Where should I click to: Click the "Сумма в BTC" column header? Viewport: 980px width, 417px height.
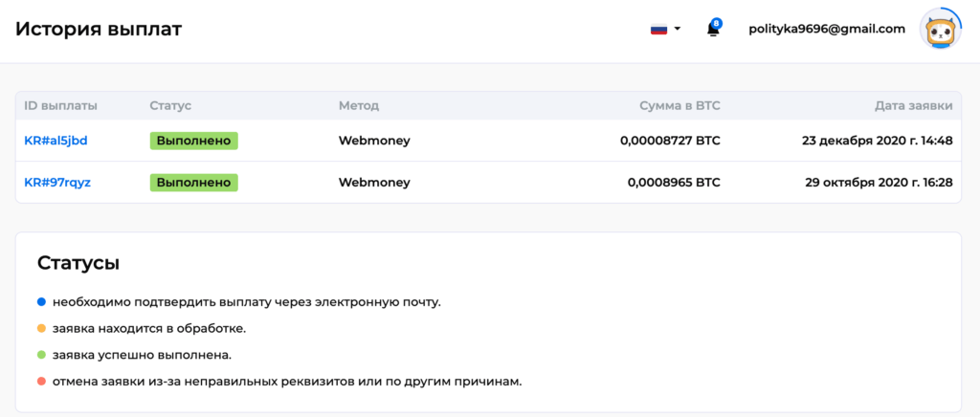click(679, 105)
